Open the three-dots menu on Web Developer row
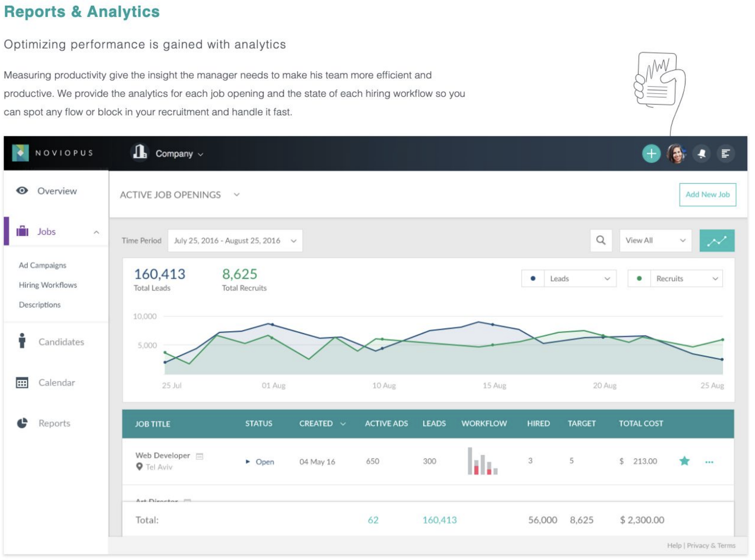Image resolution: width=755 pixels, height=560 pixels. pos(709,462)
